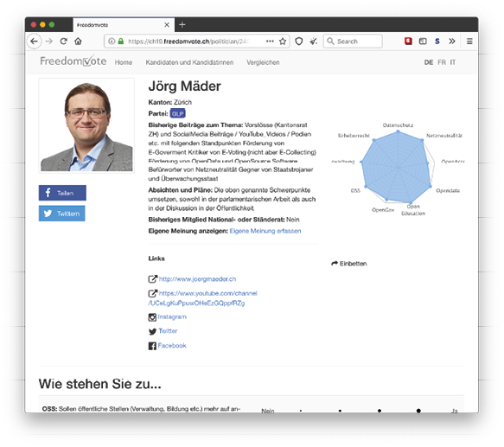The image size is (504, 447).
Task: Open the hamburger application menu
Action: pyautogui.click(x=469, y=42)
